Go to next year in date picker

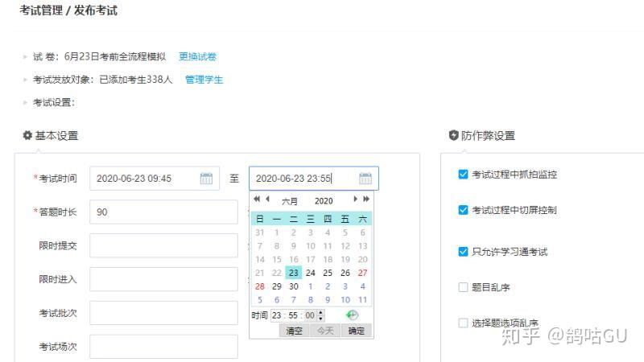tap(366, 199)
